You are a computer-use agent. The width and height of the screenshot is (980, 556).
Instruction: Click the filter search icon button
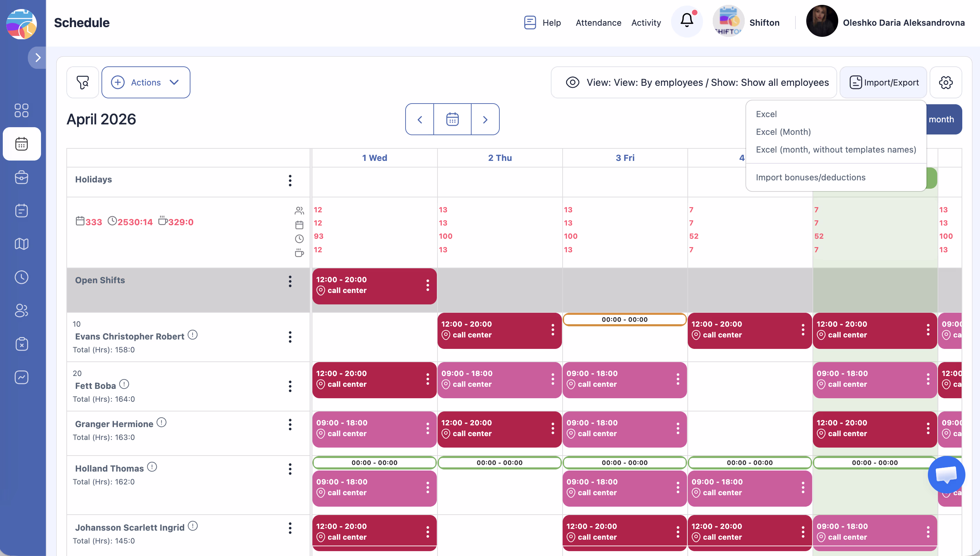[x=83, y=82]
